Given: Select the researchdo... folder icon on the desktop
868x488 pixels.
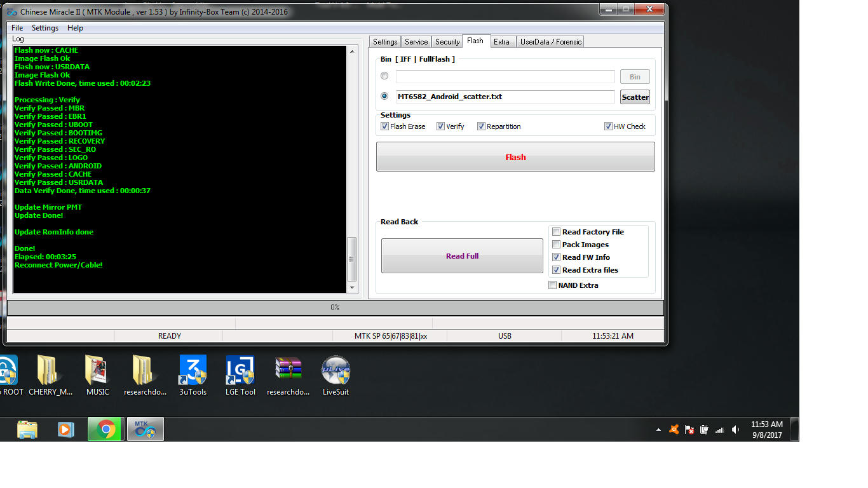Looking at the screenshot, I should [145, 376].
